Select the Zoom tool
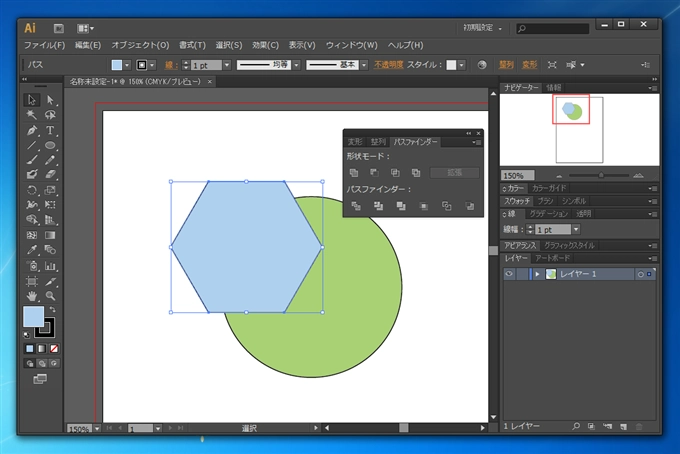 50,296
